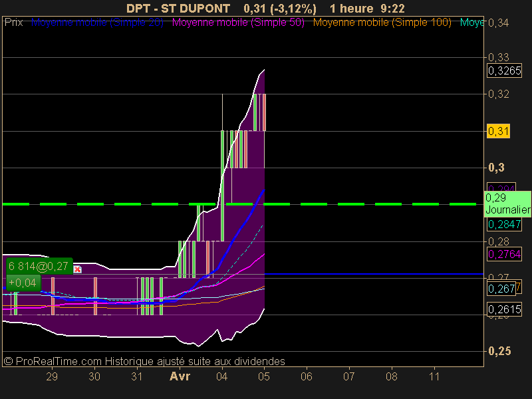Click the ProRealTime.com copyright text
This screenshot has height=399, width=532.
[144, 361]
